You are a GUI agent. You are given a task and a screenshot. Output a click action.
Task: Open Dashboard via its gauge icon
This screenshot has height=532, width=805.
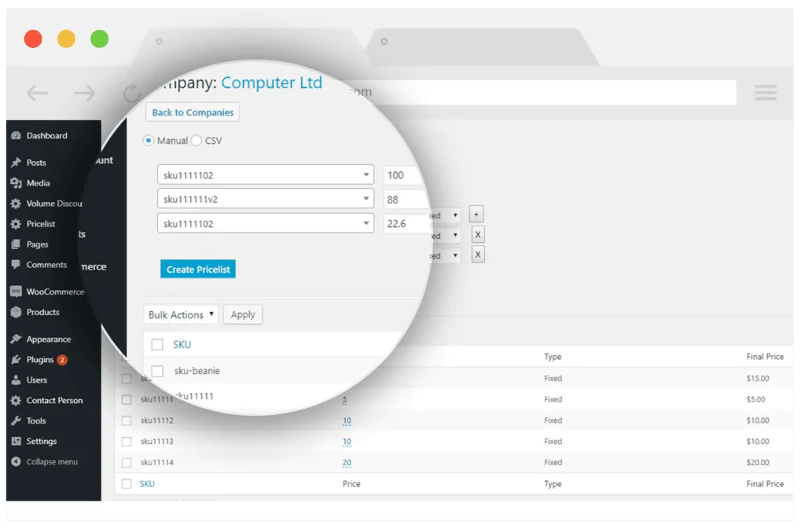(16, 135)
